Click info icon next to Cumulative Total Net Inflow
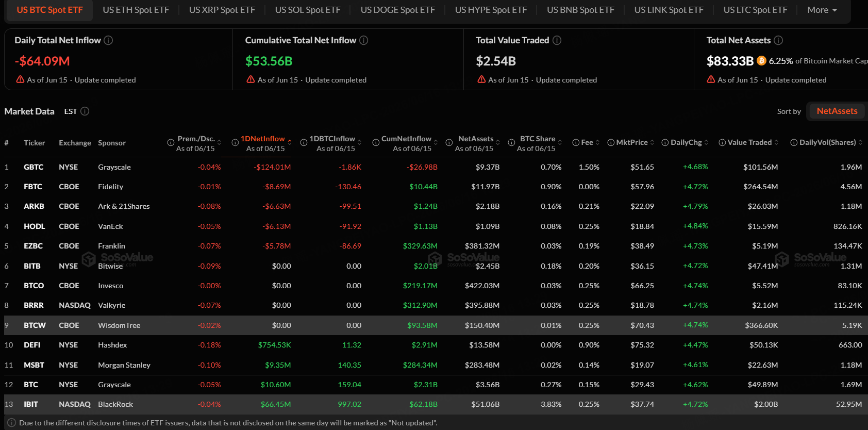The height and width of the screenshot is (430, 868). (364, 40)
